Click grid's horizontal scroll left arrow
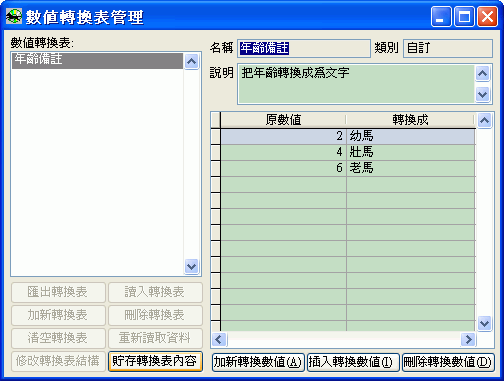The width and height of the screenshot is (504, 381). click(219, 340)
